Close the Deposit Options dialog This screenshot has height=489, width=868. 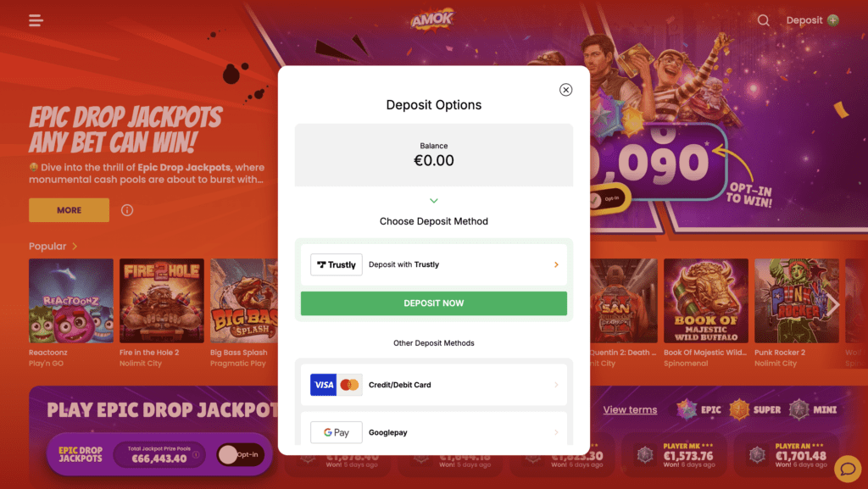pos(565,90)
